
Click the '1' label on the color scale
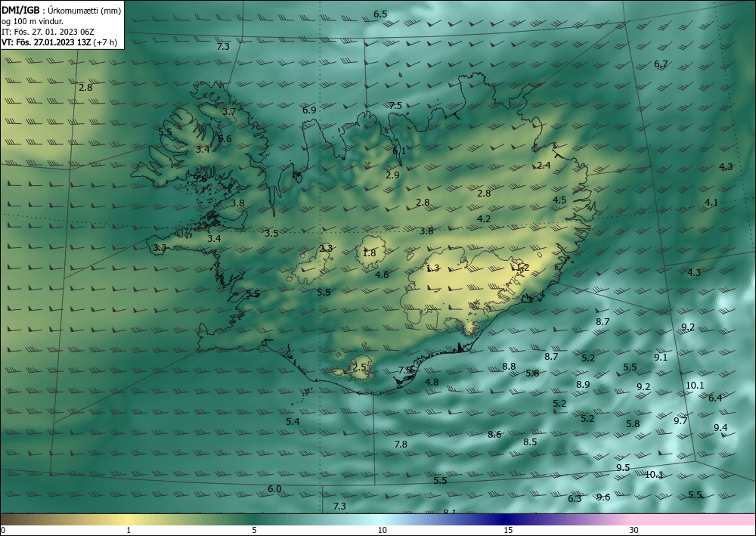click(x=129, y=530)
